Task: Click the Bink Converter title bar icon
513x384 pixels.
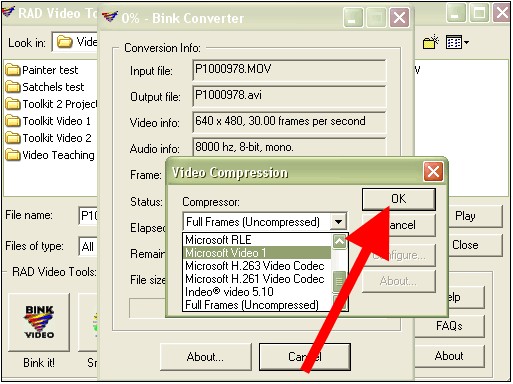Action: pyautogui.click(x=110, y=17)
